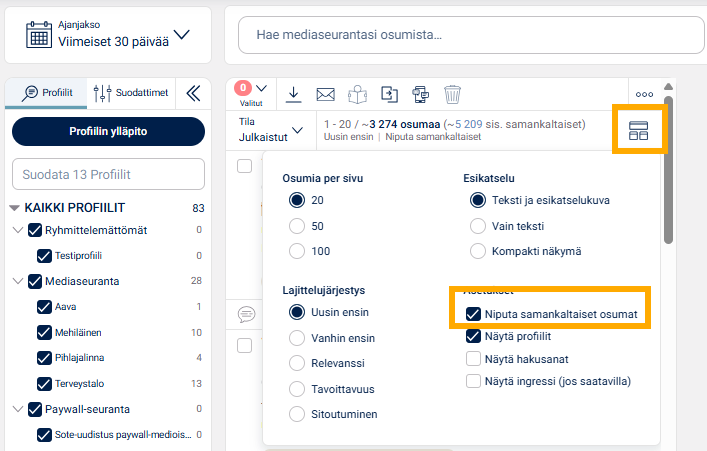Collapse the sidebar with the double-chevron icon
Image resolution: width=707 pixels, height=451 pixels.
pyautogui.click(x=194, y=94)
